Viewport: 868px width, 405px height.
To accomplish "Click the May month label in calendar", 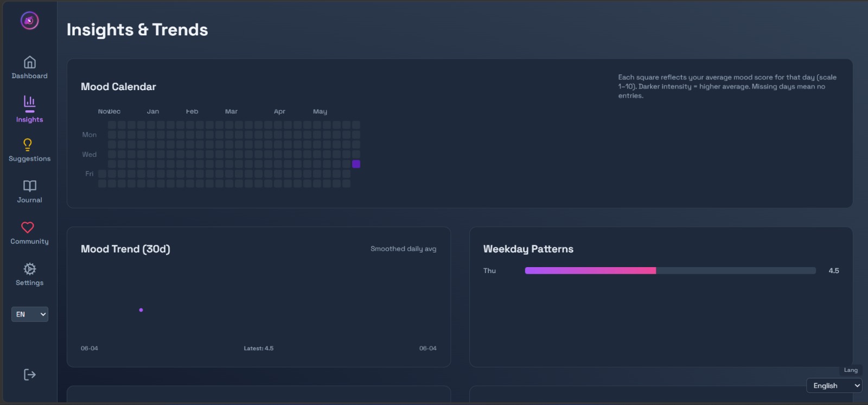I will [x=320, y=111].
